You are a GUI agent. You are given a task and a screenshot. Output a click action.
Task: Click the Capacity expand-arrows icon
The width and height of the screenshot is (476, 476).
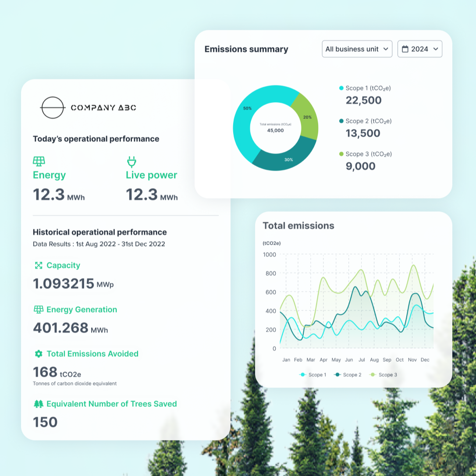(39, 265)
